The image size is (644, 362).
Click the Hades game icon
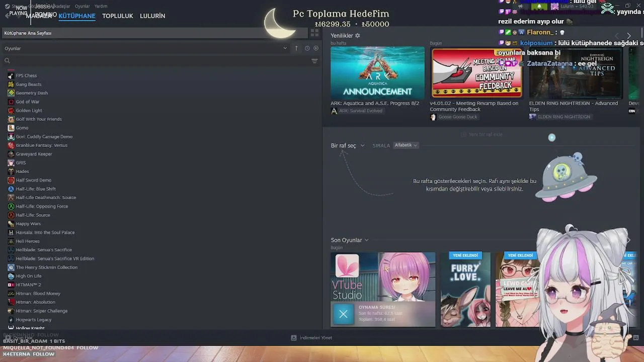[11, 171]
